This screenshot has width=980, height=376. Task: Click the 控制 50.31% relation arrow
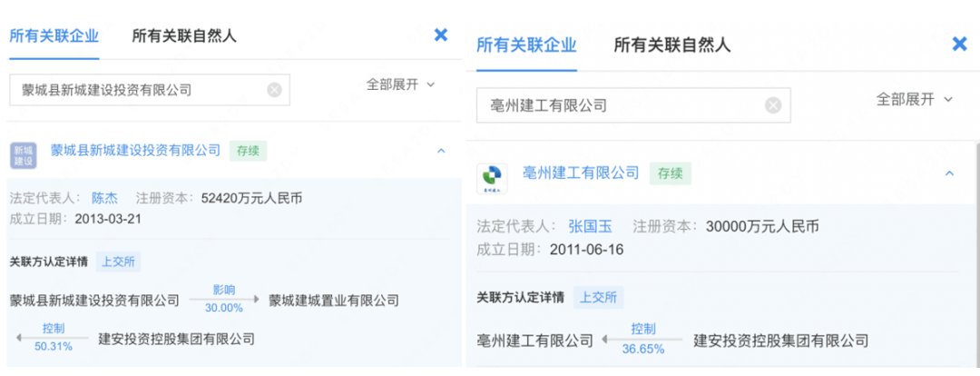click(54, 337)
